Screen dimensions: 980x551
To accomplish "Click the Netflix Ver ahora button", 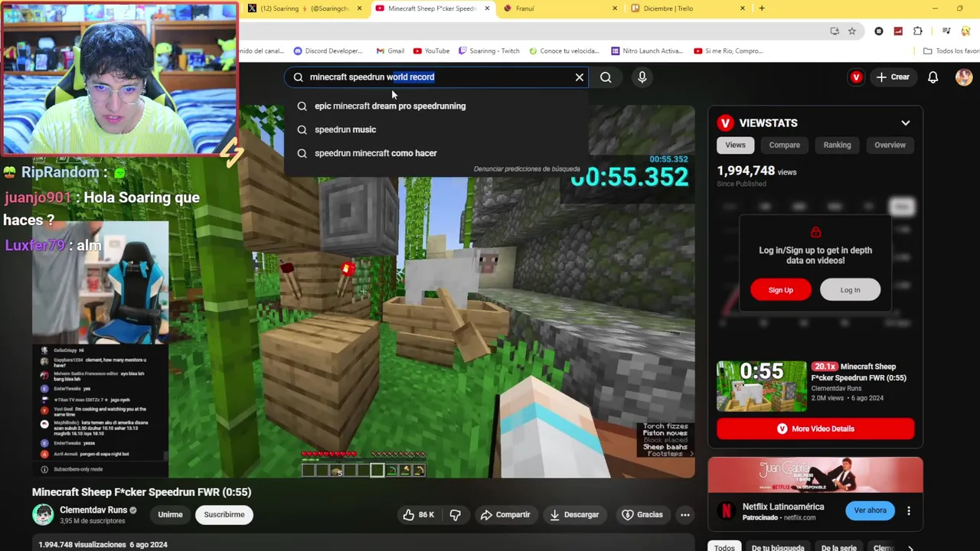I will (x=870, y=510).
